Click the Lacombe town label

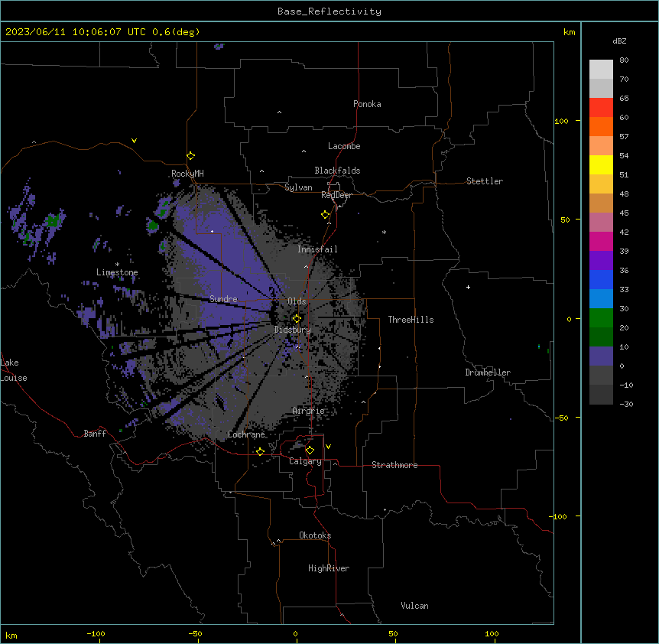[344, 146]
